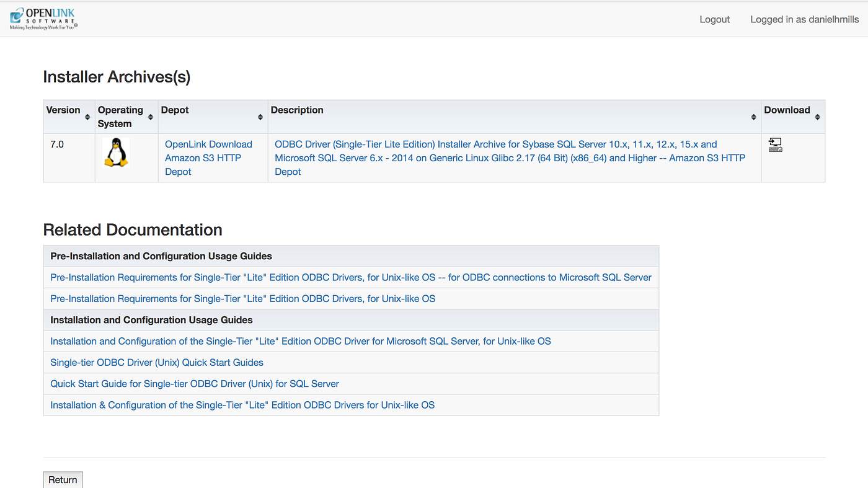This screenshot has height=488, width=868.
Task: Click the OpenLink Software logo
Action: click(43, 19)
